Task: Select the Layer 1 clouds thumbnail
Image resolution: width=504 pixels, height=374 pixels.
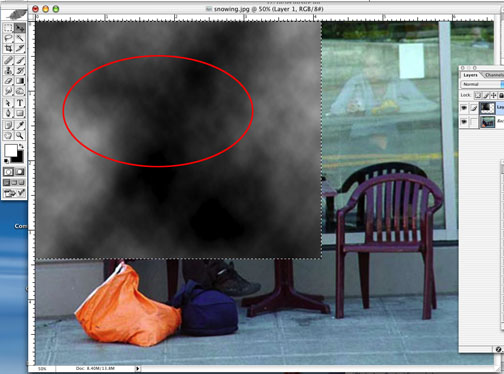Action: [x=487, y=108]
